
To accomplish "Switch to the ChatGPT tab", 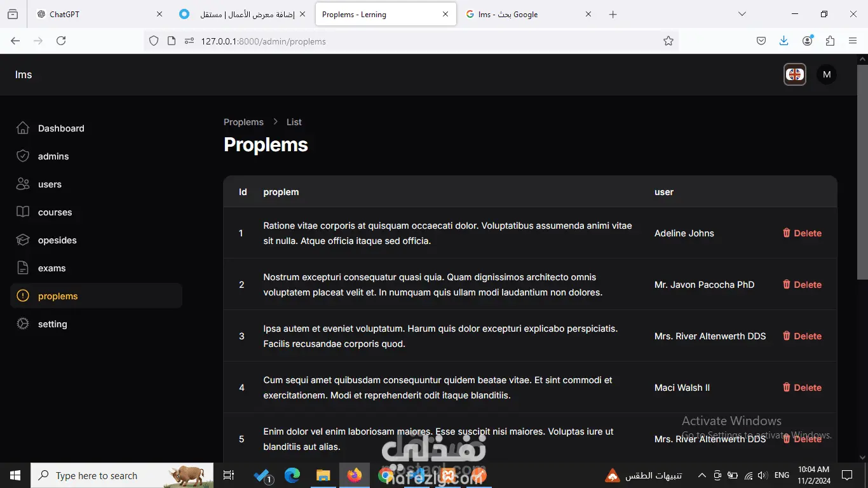I will [x=100, y=14].
